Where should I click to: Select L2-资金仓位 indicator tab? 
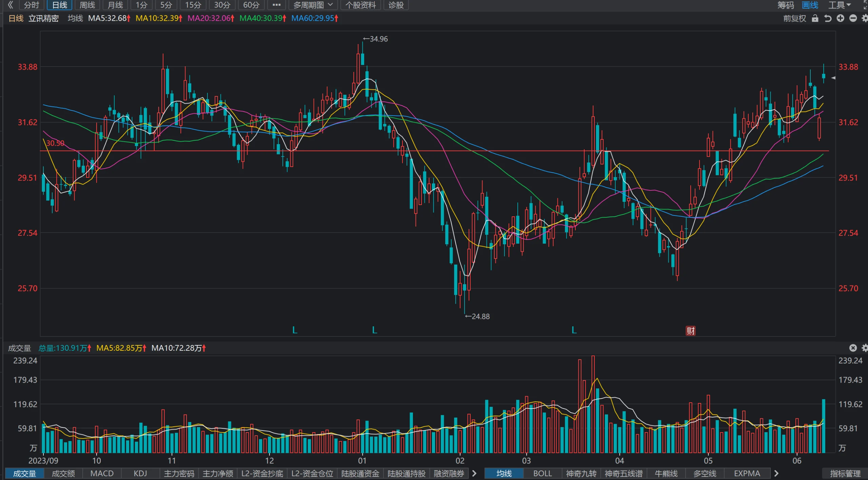click(x=312, y=473)
